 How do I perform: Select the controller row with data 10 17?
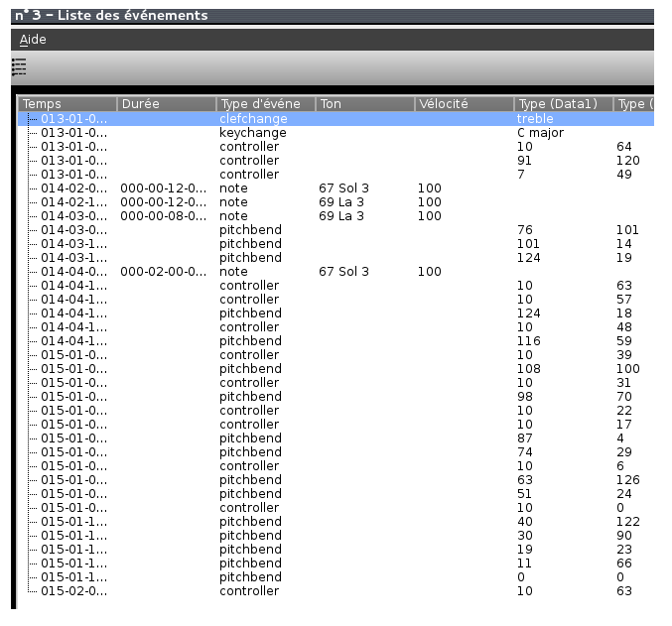336,425
